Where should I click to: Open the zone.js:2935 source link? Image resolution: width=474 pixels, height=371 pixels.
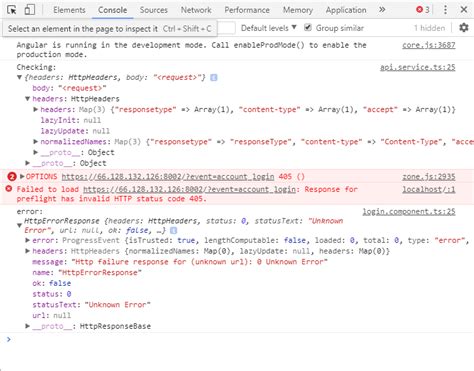point(429,177)
